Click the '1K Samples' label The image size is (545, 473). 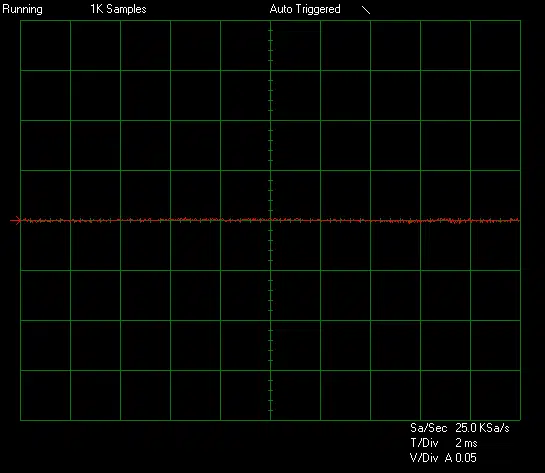(118, 9)
